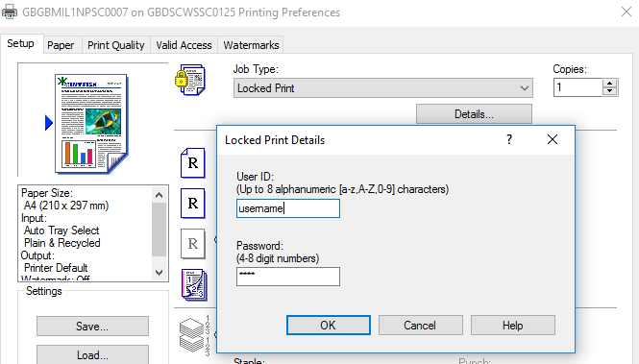The width and height of the screenshot is (639, 364).
Task: Click the settings summary scrollbar thumb
Action: click(x=159, y=230)
